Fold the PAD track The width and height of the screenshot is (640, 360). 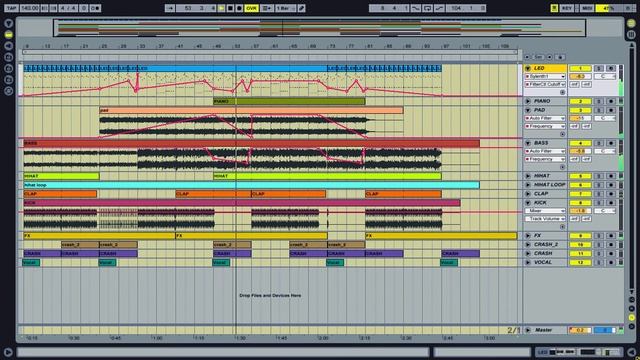[x=528, y=110]
